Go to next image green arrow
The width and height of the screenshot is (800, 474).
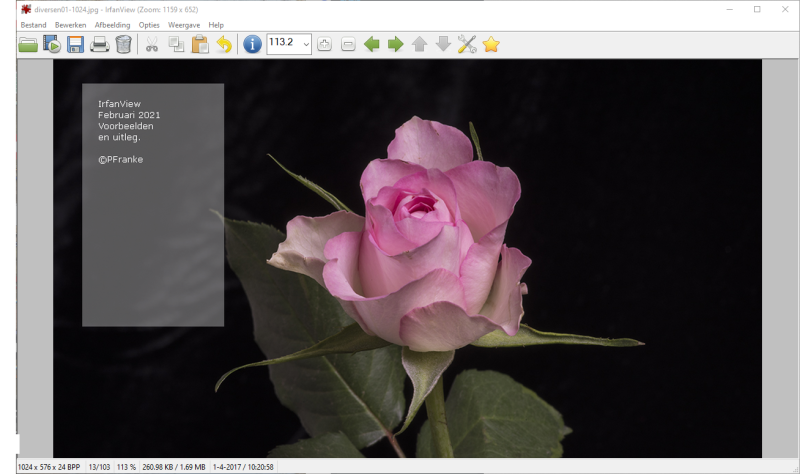396,44
